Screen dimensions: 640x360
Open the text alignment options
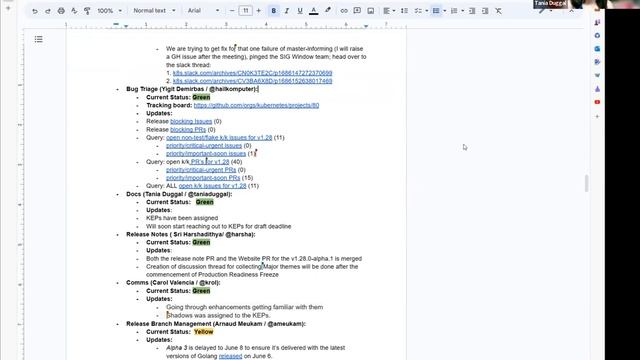[388, 11]
